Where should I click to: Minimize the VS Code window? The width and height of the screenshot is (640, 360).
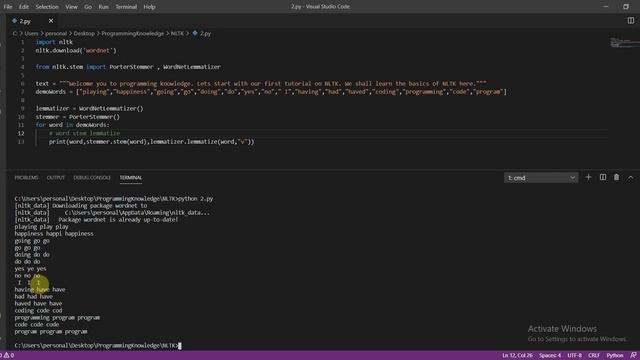(606, 7)
